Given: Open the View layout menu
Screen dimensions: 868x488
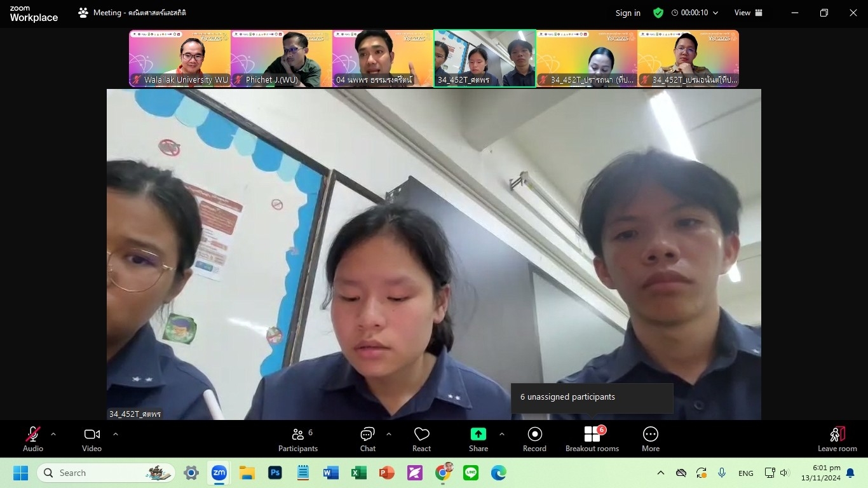Looking at the screenshot, I should click(x=748, y=13).
